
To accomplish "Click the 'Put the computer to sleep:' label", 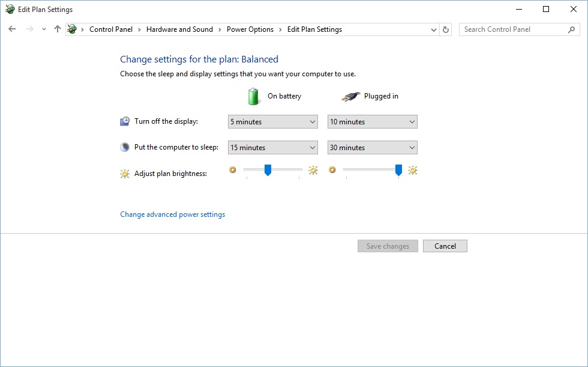I will pyautogui.click(x=176, y=147).
